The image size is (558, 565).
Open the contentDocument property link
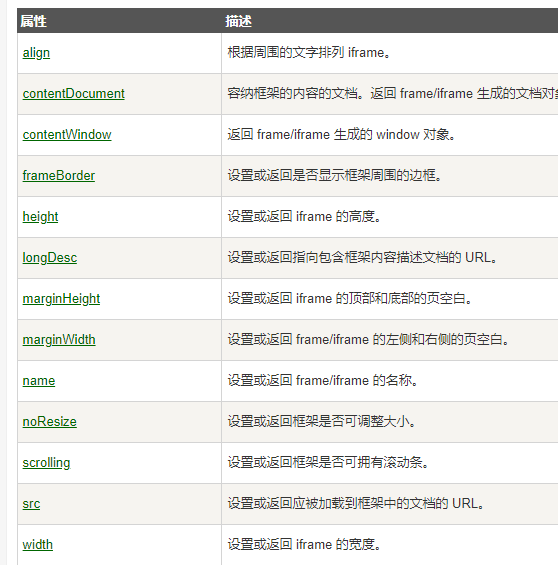[73, 94]
